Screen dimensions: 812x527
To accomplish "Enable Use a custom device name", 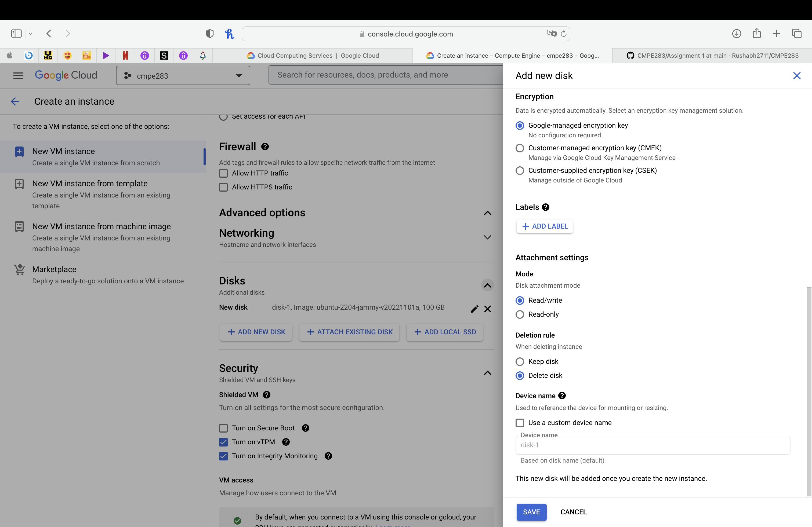I will [x=520, y=423].
